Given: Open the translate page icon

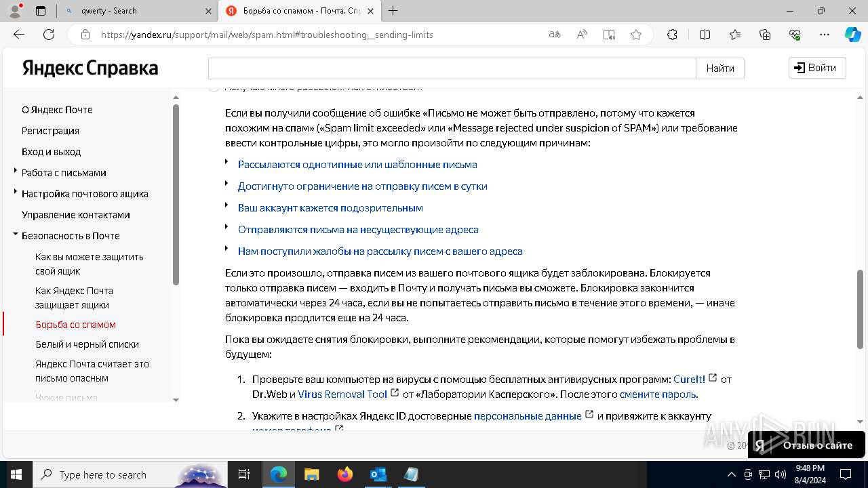Looking at the screenshot, I should (555, 35).
